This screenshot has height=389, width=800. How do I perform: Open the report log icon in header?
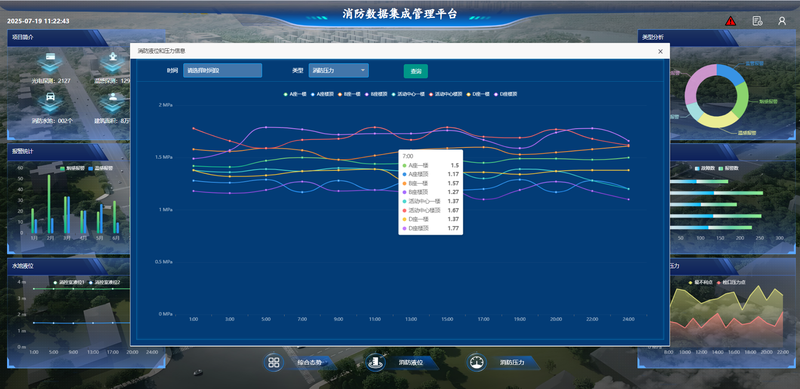point(757,21)
